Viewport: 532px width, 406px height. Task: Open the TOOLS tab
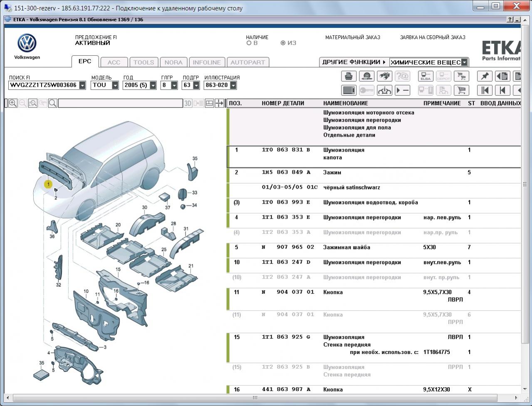(x=144, y=62)
